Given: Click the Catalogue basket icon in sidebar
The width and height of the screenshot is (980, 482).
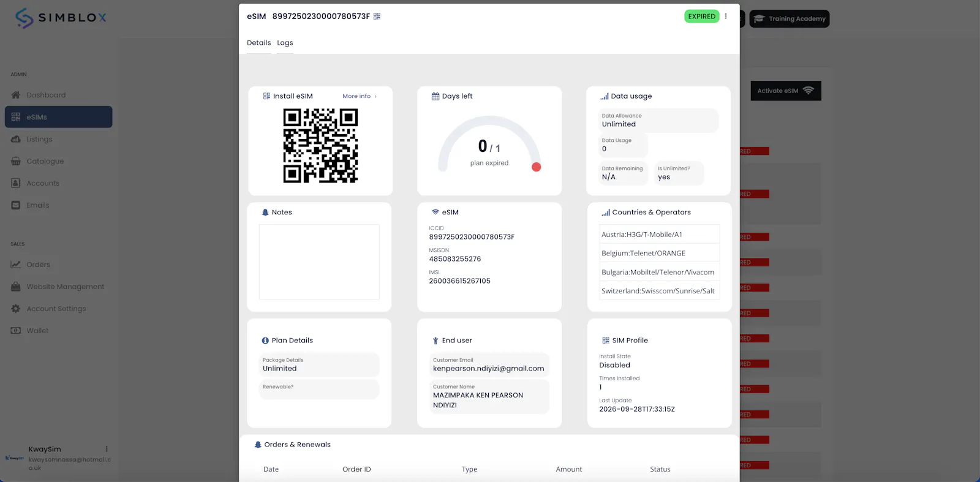Looking at the screenshot, I should point(16,161).
